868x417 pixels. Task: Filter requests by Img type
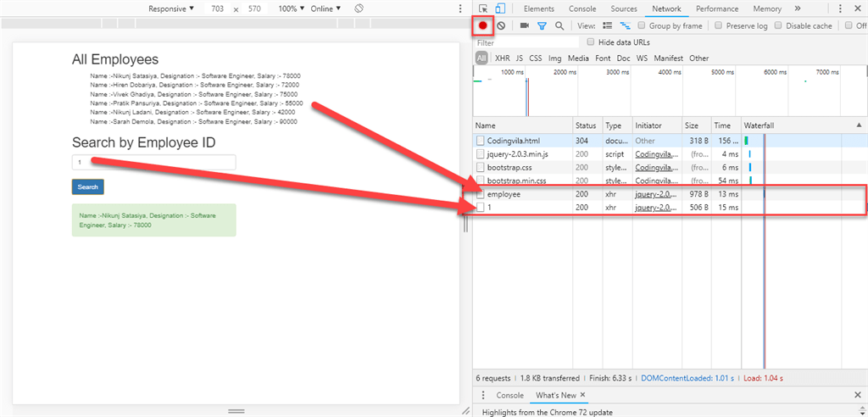(554, 58)
